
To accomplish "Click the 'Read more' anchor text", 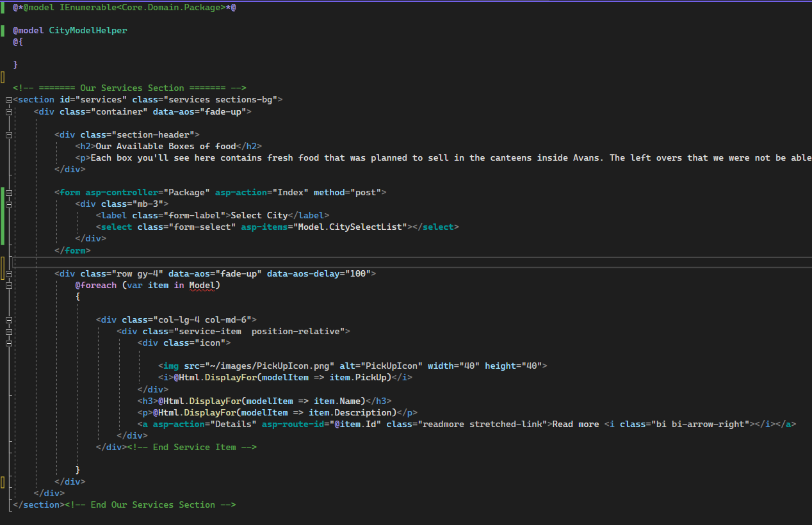I will click(x=576, y=424).
